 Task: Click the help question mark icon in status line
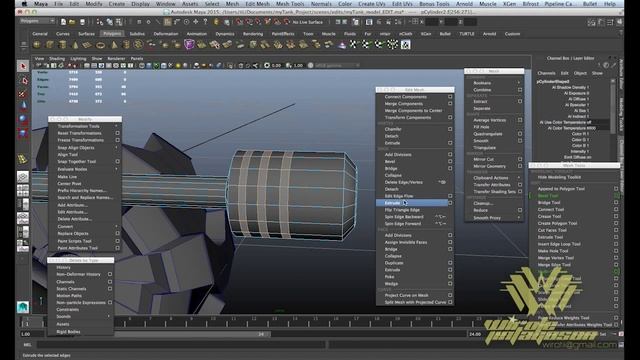(205, 22)
